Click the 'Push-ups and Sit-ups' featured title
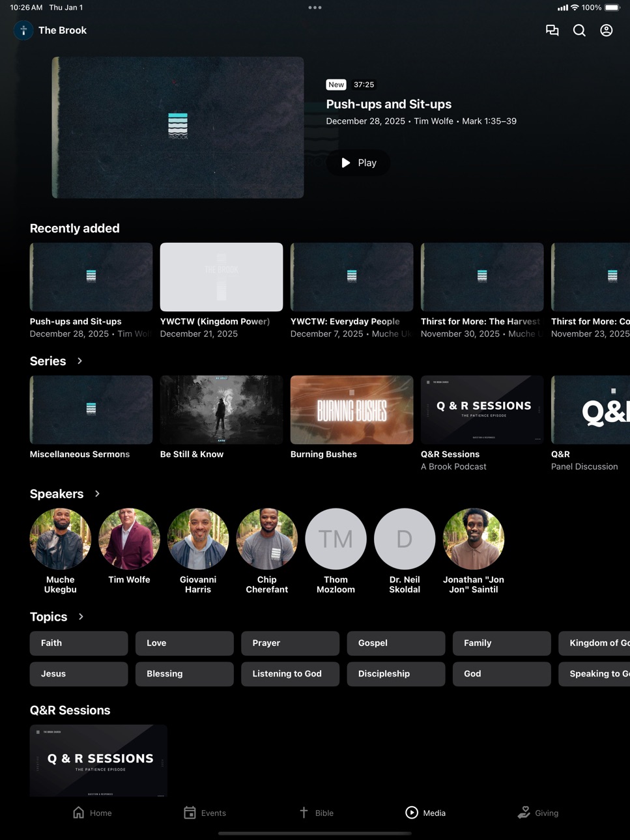Viewport: 630px width, 840px height. point(389,104)
